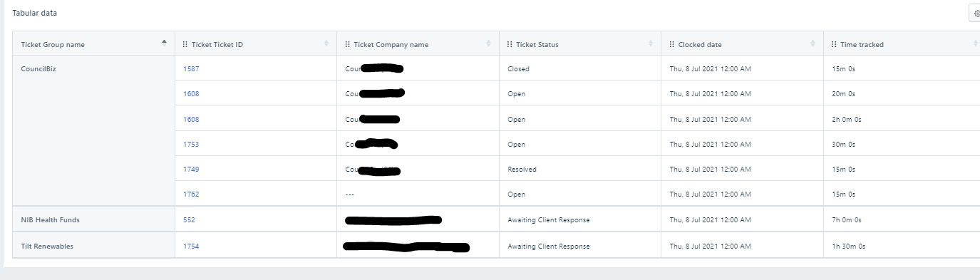Open ticket 1762 link
980x280 pixels.
pyautogui.click(x=191, y=195)
